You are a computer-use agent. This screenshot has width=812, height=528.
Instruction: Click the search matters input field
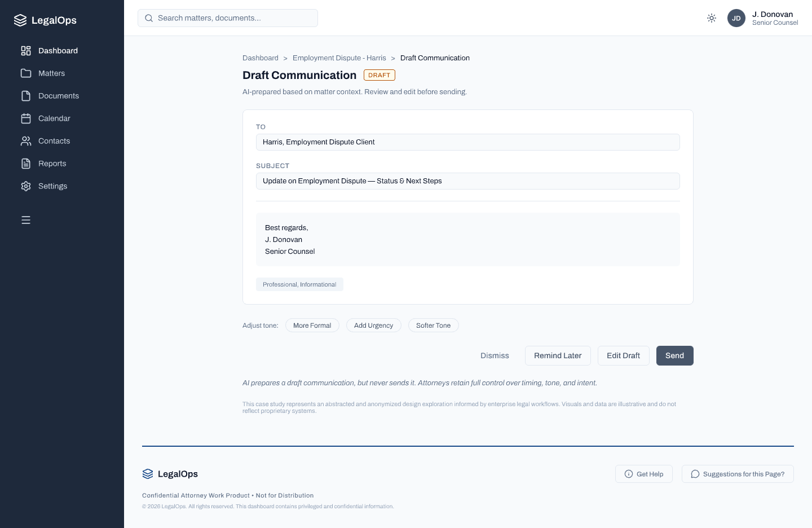[228, 17]
